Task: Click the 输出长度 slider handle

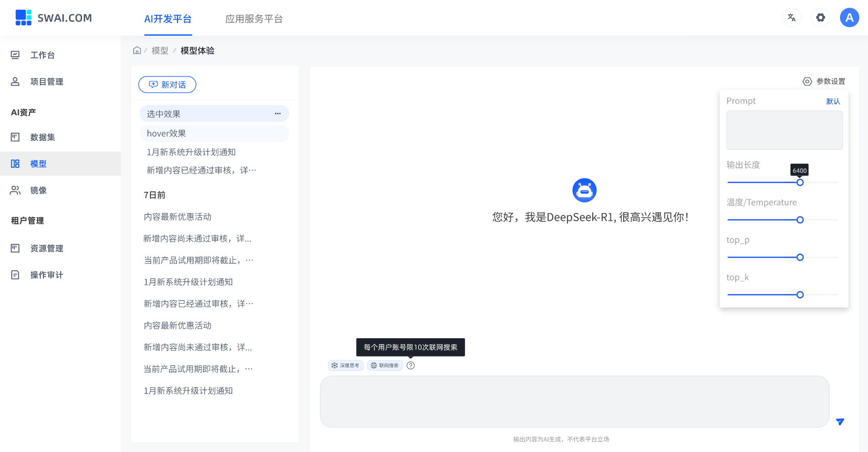Action: tap(800, 183)
